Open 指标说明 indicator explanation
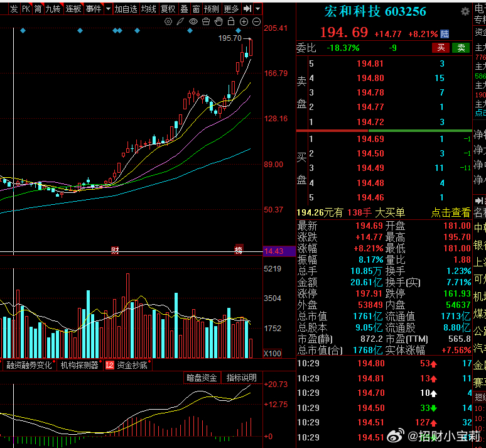Image resolution: width=486 pixels, height=448 pixels. (242, 378)
